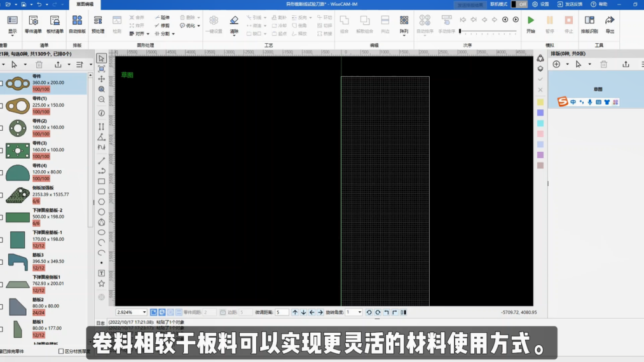644x362 pixels.
Task: Click the 导出 export icon
Action: coord(610,24)
